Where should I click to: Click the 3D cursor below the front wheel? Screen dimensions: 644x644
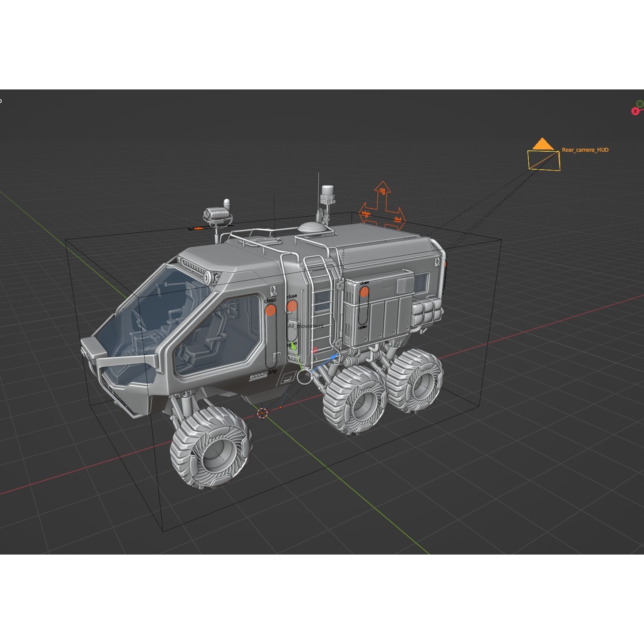[263, 412]
